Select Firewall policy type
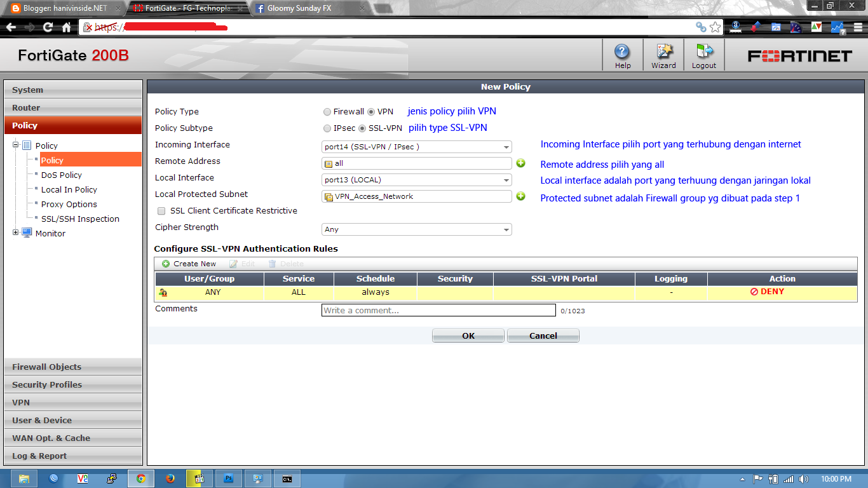 327,112
